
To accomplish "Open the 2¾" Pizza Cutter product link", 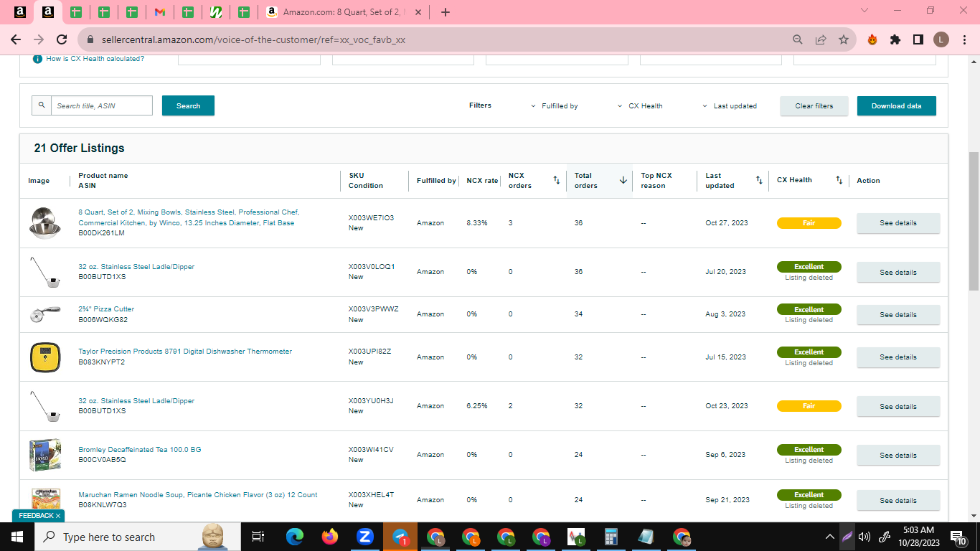I will tap(106, 309).
